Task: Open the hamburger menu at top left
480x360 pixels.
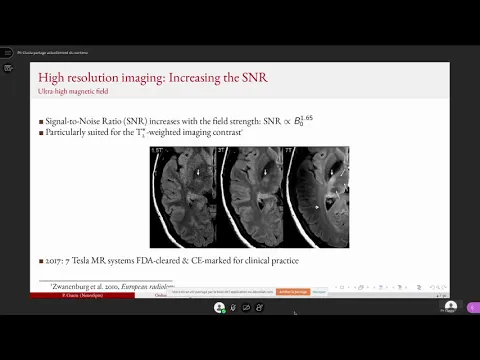Action: coord(7,53)
